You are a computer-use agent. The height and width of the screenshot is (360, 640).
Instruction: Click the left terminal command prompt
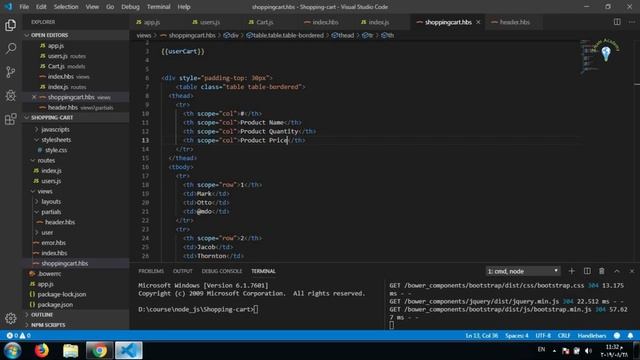point(198,309)
